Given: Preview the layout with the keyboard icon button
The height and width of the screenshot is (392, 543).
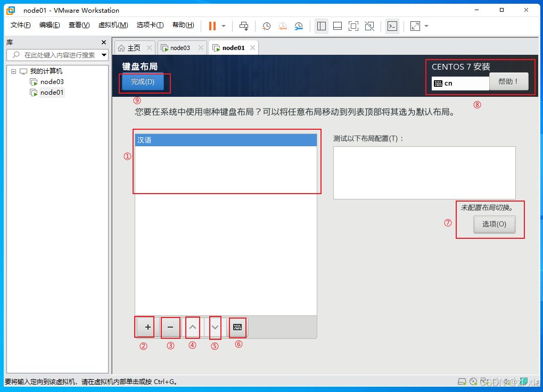Looking at the screenshot, I should [237, 327].
